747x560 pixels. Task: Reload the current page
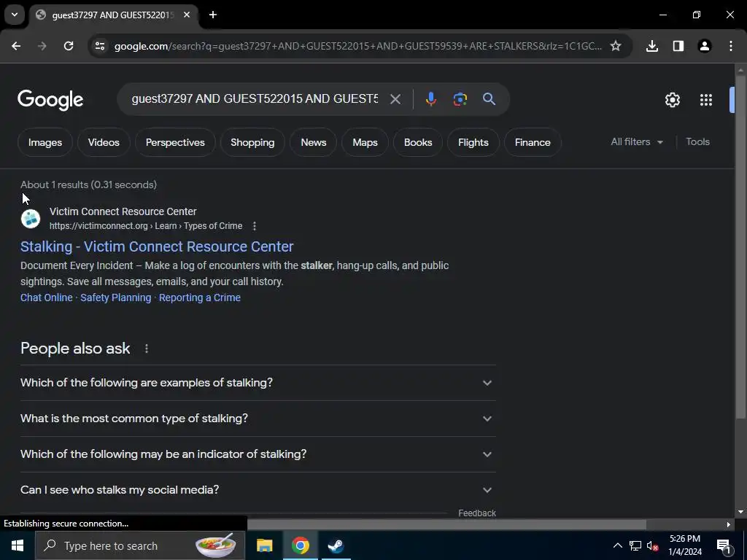pos(69,46)
